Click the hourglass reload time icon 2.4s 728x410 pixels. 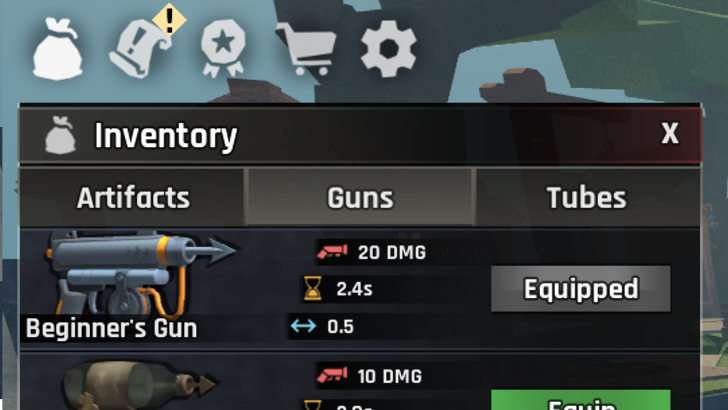click(x=312, y=288)
